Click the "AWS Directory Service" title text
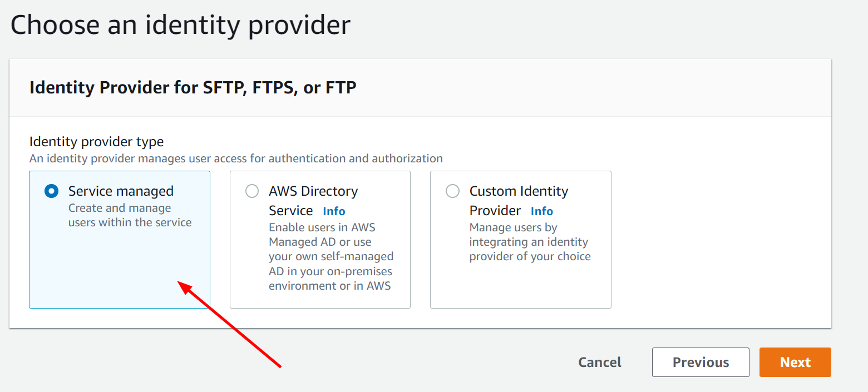The height and width of the screenshot is (392, 868). pos(313,201)
